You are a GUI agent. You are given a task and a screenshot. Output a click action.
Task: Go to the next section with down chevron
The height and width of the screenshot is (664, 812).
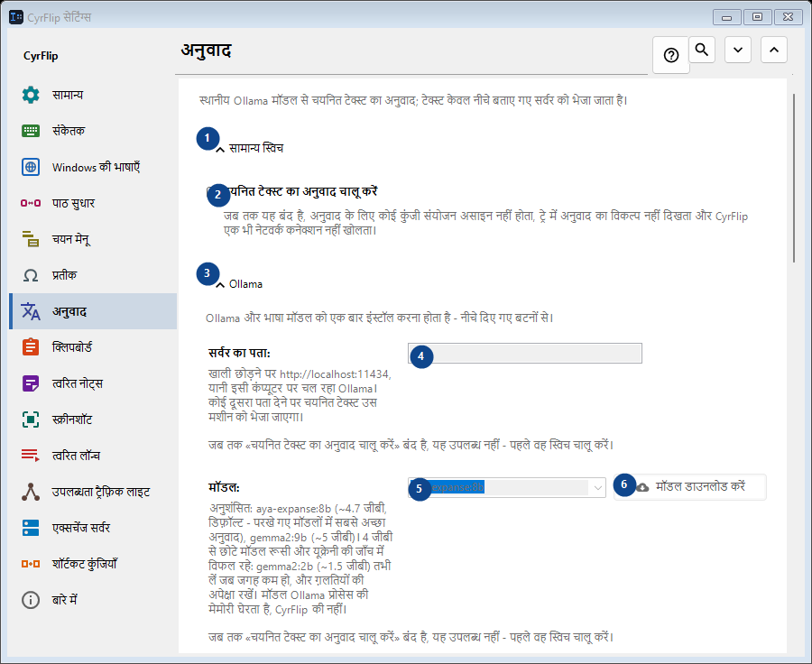pyautogui.click(x=738, y=50)
